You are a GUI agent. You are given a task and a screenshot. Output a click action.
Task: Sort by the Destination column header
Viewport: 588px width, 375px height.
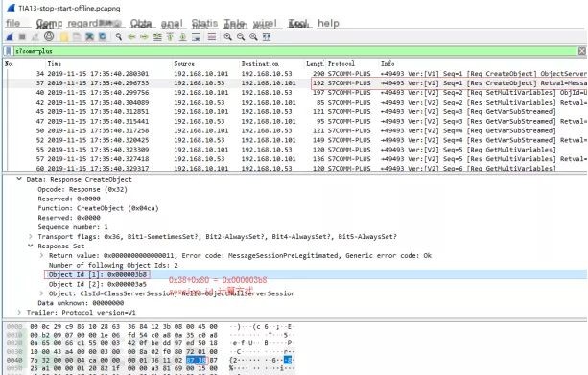pos(260,63)
